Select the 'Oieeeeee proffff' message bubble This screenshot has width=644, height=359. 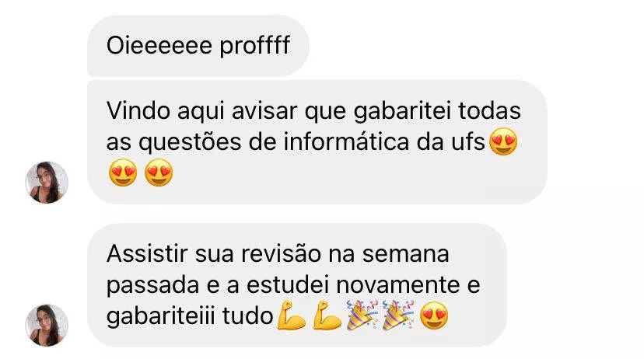pos(198,46)
